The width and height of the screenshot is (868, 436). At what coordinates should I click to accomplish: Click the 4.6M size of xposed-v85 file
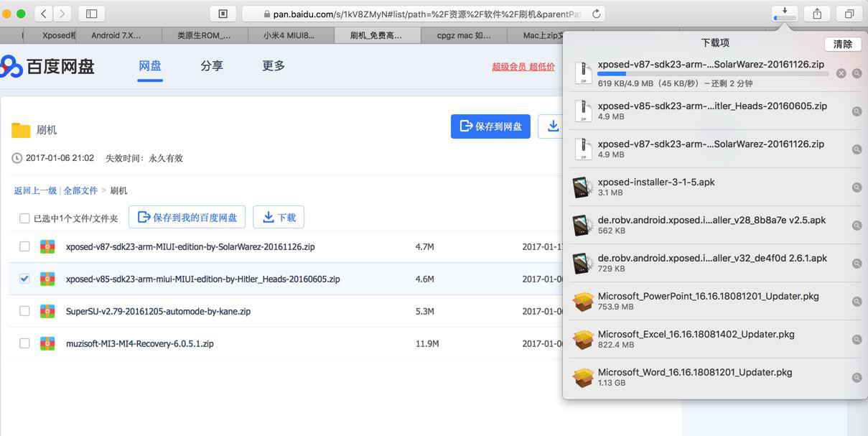(424, 279)
